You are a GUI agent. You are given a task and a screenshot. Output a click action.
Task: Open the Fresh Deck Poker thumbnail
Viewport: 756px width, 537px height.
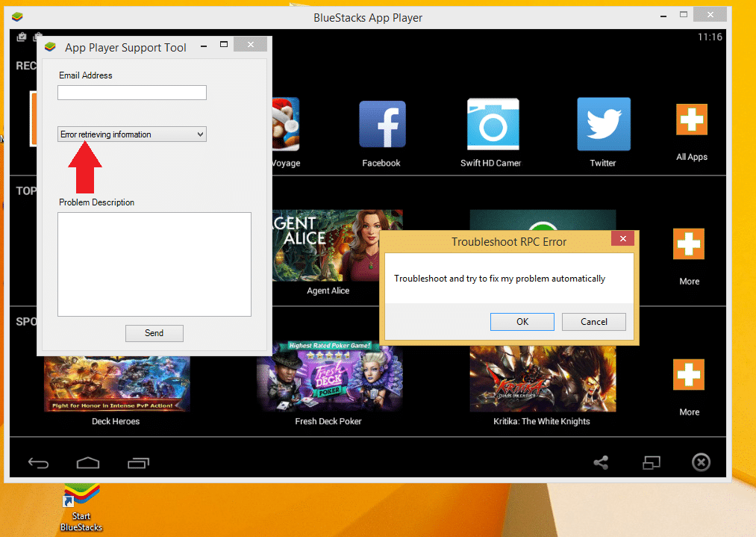point(330,376)
